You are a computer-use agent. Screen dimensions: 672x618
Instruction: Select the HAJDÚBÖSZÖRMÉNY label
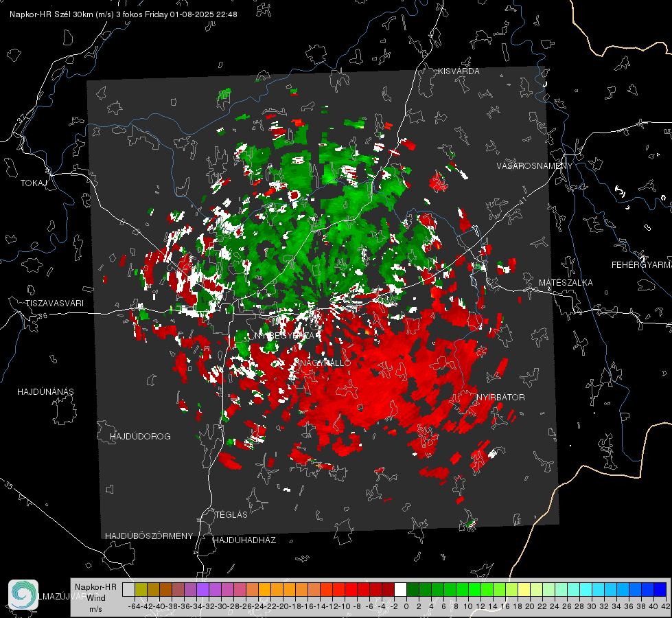149,536
